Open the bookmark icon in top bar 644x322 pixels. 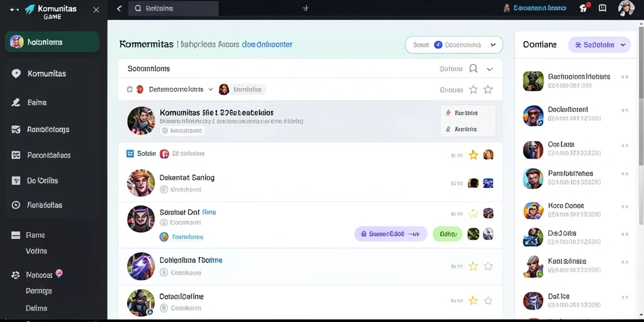tap(602, 8)
